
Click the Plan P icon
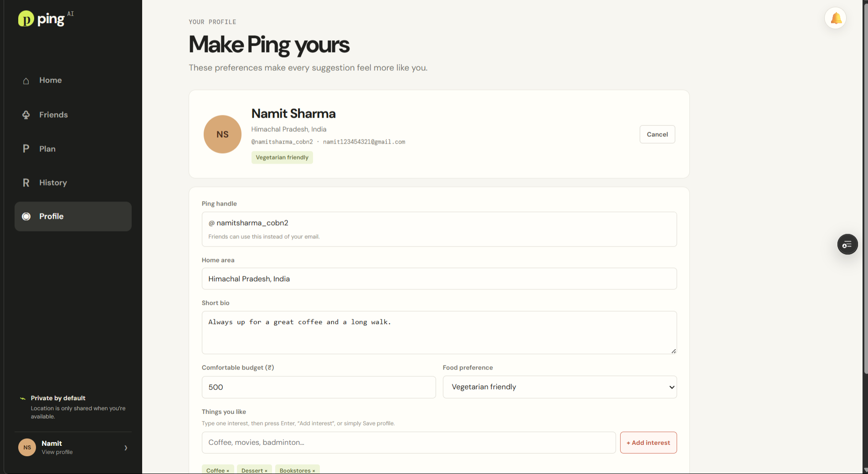(x=26, y=149)
